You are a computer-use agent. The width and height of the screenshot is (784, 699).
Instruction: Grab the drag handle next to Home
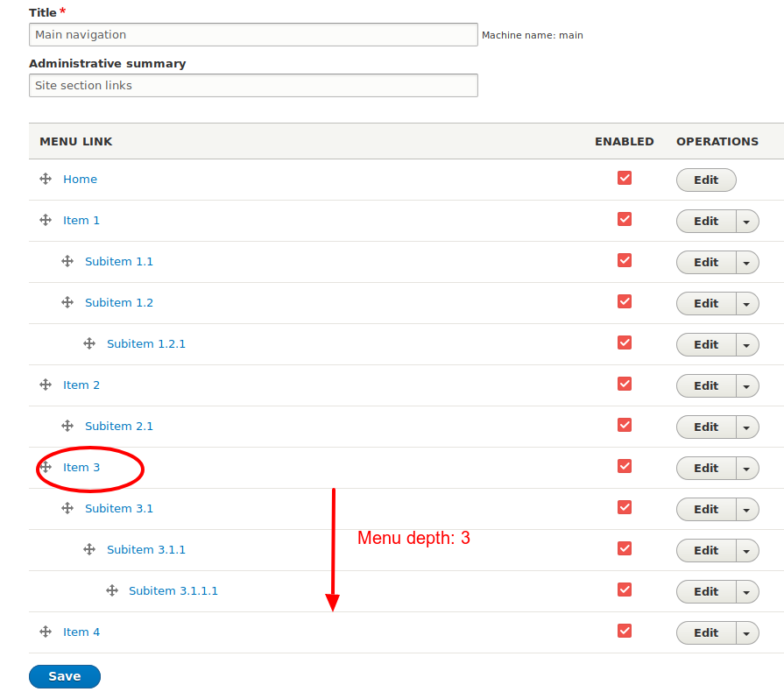45,179
